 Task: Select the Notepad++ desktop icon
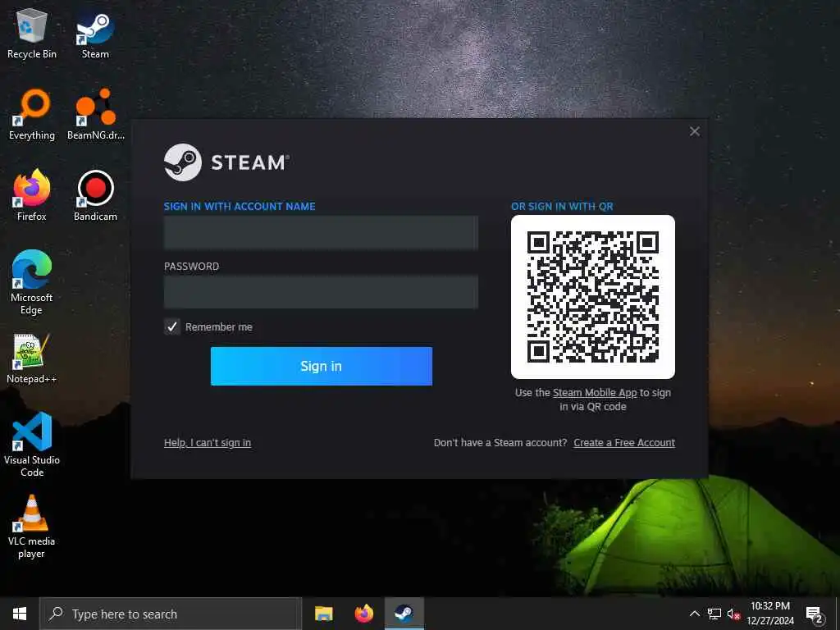pyautogui.click(x=32, y=358)
